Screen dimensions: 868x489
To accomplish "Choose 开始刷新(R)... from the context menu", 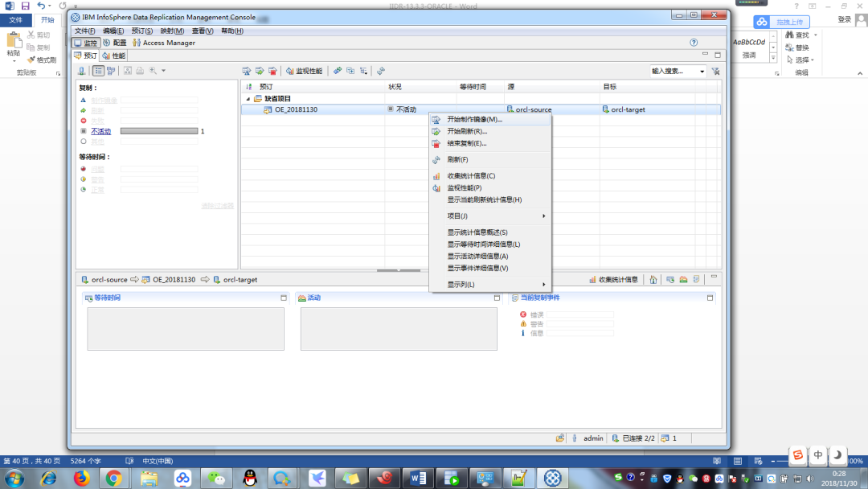I will [x=490, y=131].
